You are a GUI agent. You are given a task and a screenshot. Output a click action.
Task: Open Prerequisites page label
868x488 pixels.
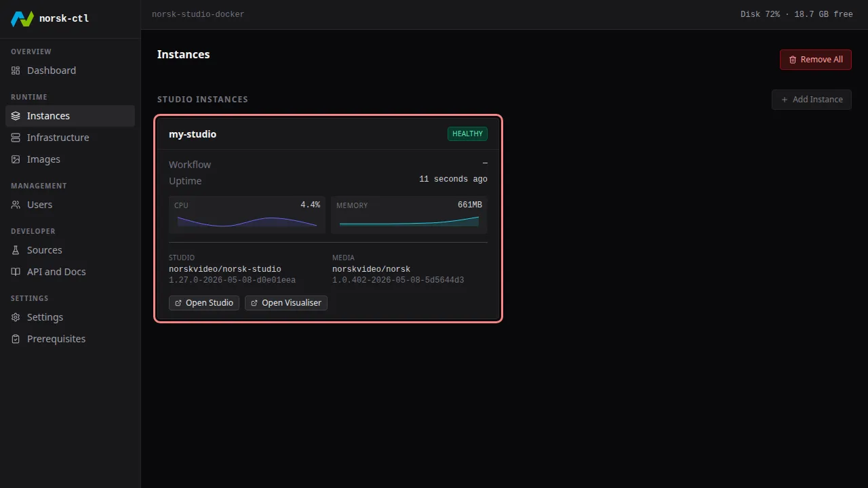click(56, 339)
